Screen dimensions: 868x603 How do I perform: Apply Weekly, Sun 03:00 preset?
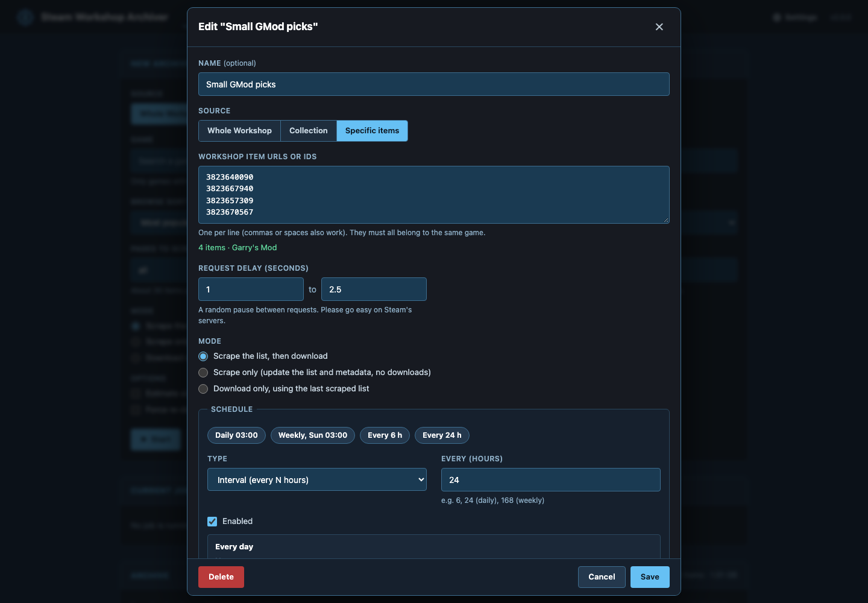pos(312,435)
